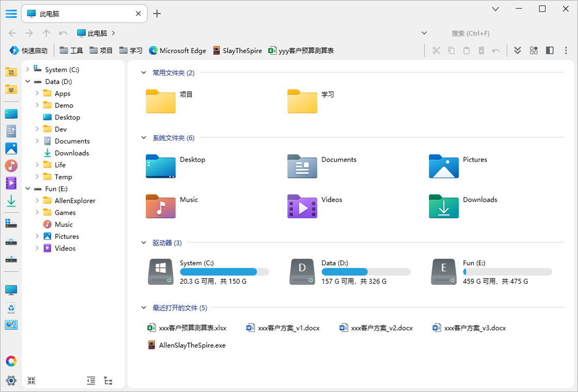Click the collapse-all arrows icon under tree
The image size is (578, 392).
click(31, 381)
